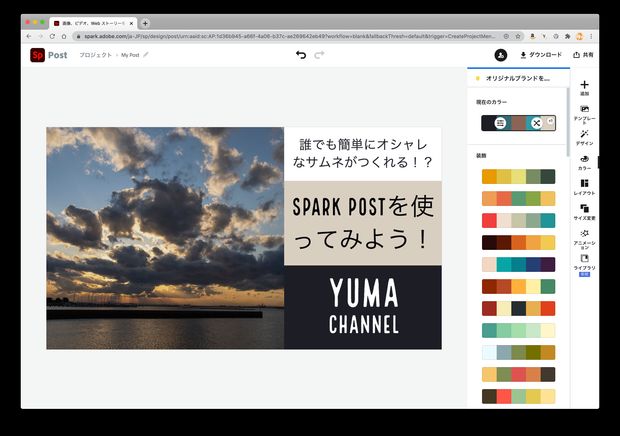
Task: Open the user account avatar menu
Action: pos(501,55)
